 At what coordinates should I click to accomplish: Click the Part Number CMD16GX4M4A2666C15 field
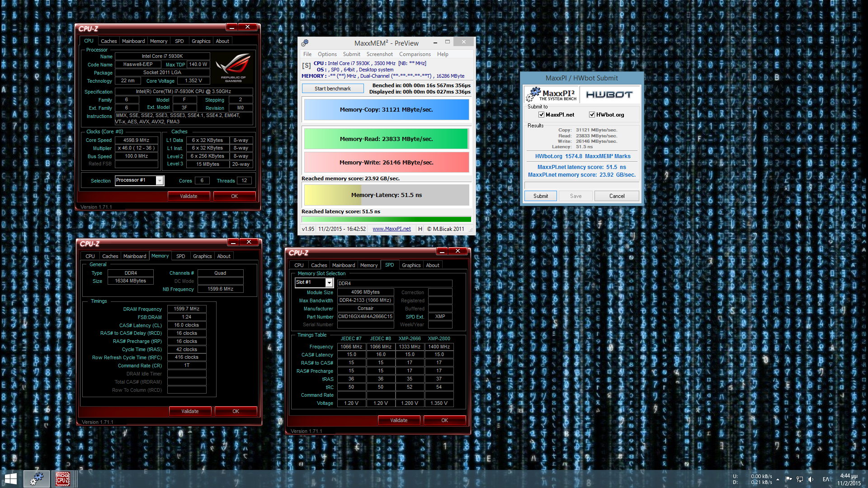click(365, 317)
